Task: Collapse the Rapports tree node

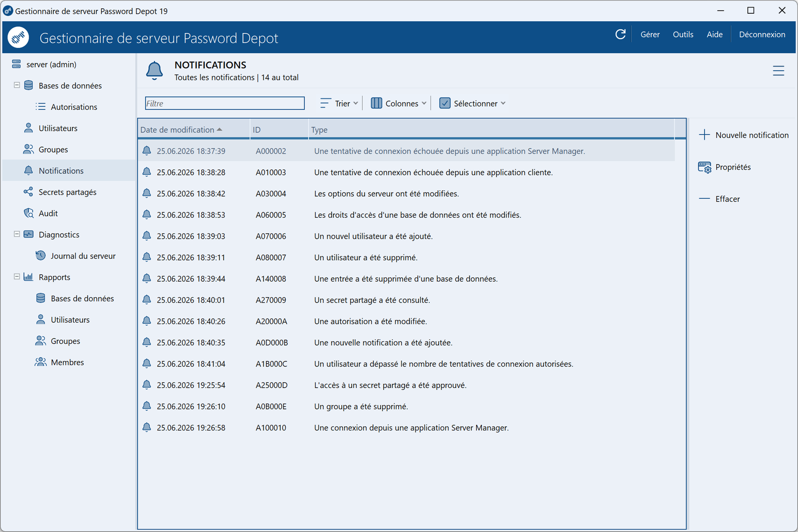Action: (x=17, y=276)
